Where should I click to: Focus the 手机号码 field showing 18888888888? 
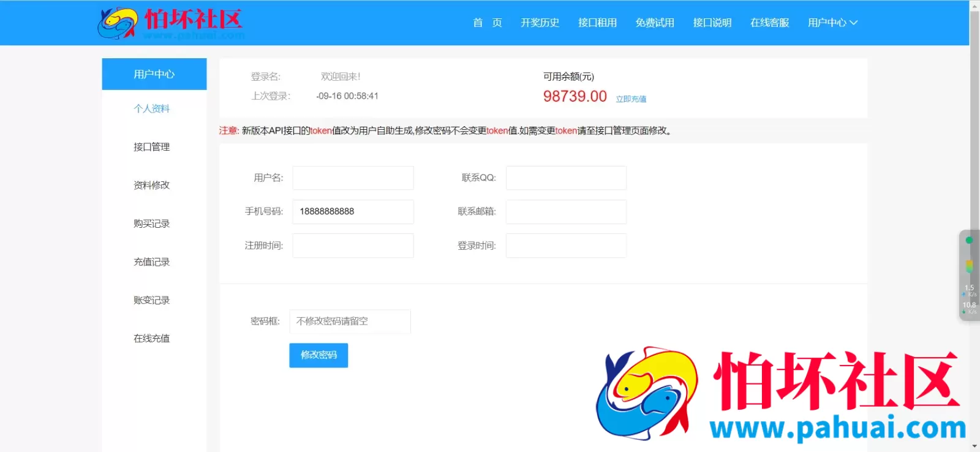coord(353,211)
